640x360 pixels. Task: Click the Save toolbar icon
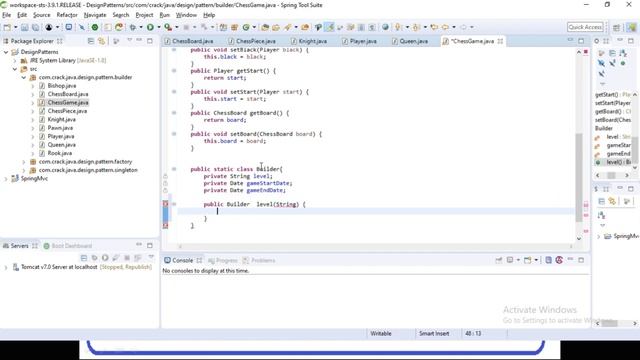(24, 27)
